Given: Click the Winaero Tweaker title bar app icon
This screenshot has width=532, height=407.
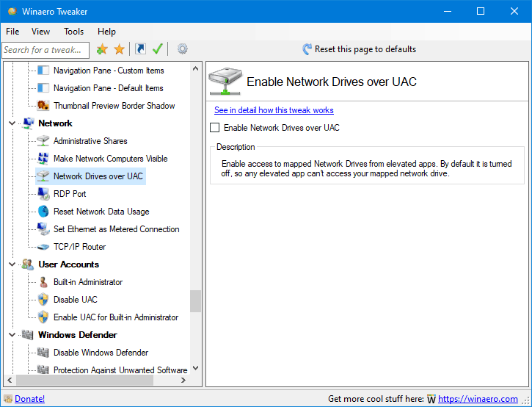Looking at the screenshot, I should 12,11.
